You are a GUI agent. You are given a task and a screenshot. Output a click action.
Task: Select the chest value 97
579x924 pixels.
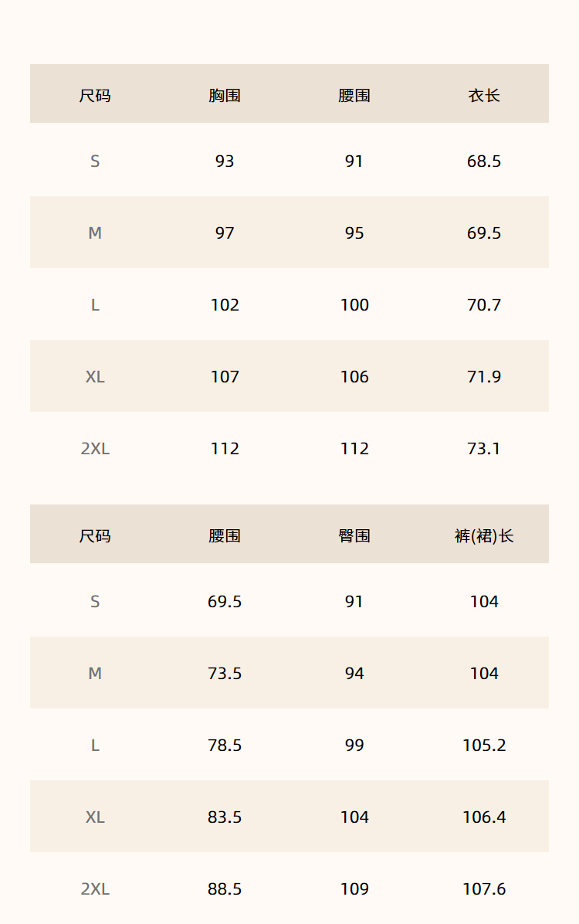pyautogui.click(x=225, y=233)
